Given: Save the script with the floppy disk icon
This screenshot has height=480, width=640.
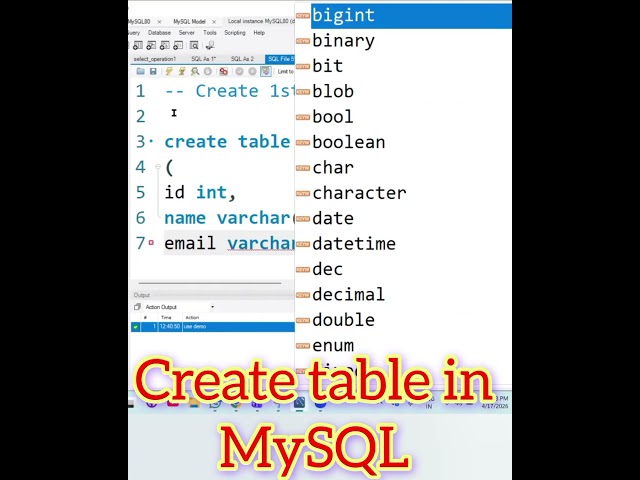Looking at the screenshot, I should (153, 71).
